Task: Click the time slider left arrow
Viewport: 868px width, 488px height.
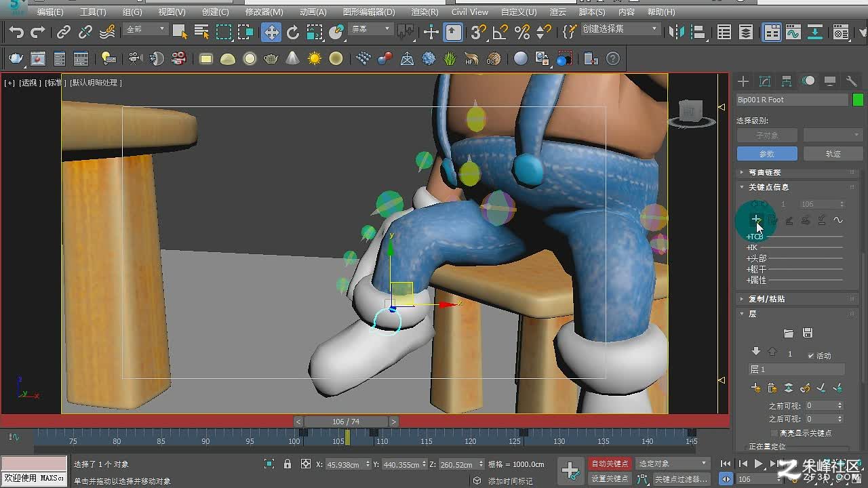Action: [x=298, y=422]
